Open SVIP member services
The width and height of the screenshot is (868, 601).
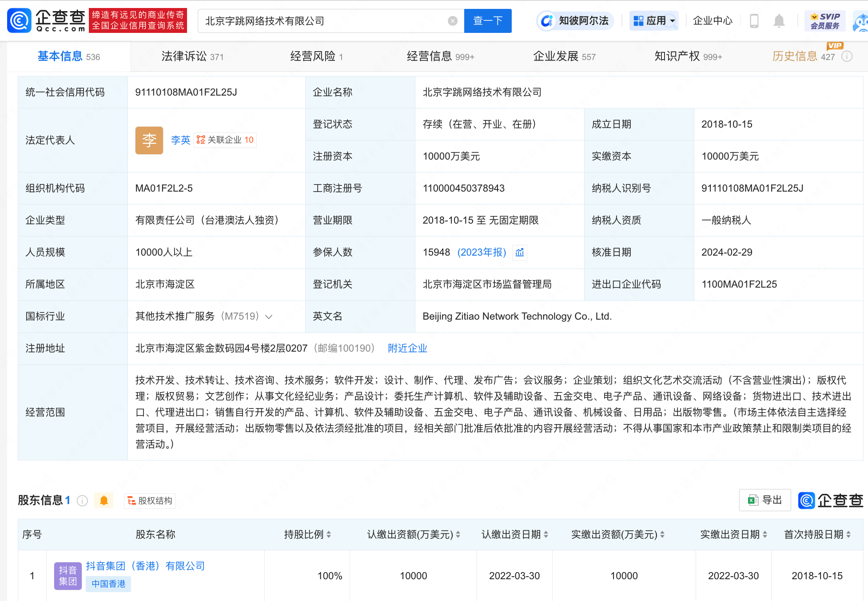point(825,21)
